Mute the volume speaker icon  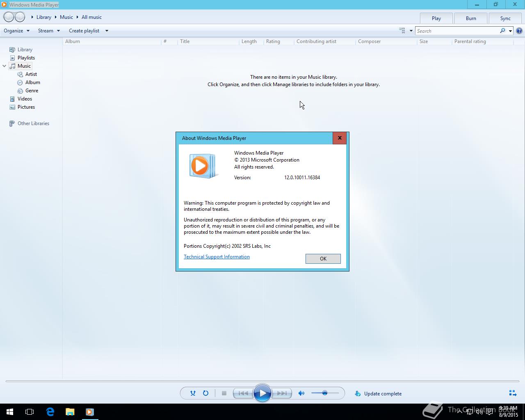[301, 393]
